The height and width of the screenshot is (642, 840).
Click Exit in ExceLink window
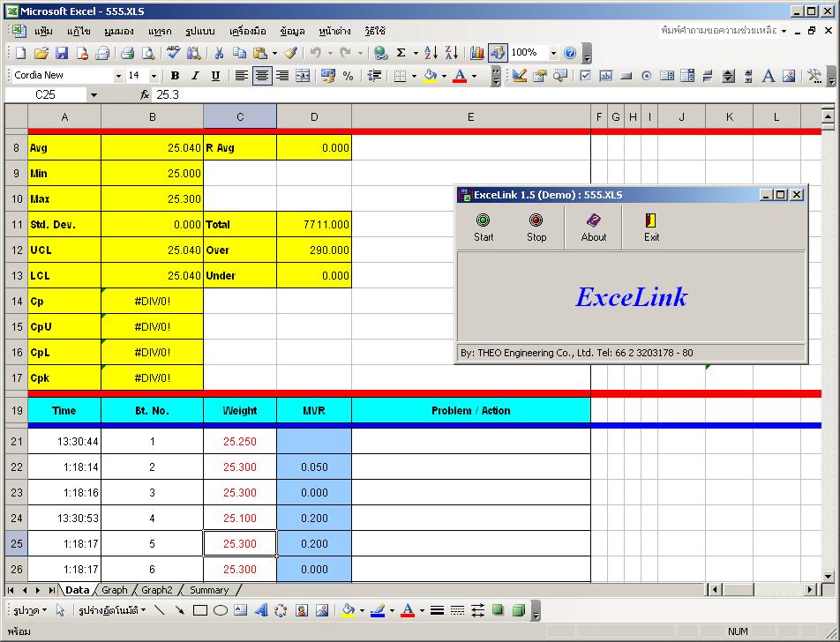[651, 228]
